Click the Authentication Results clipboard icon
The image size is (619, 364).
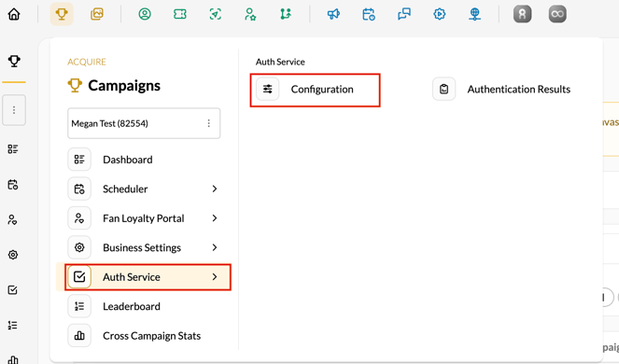click(x=444, y=89)
